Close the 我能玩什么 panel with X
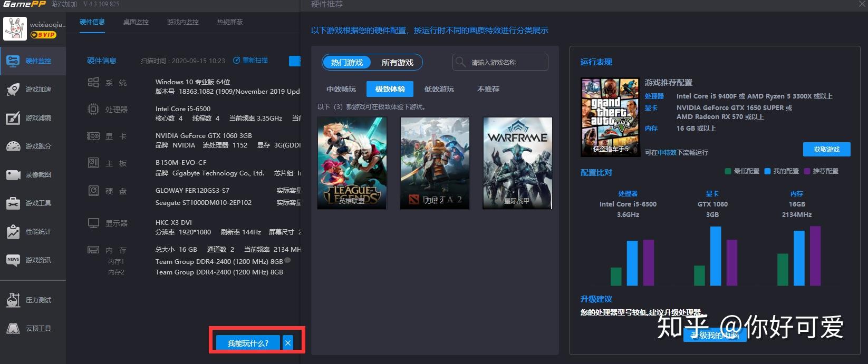Viewport: 868px width, 364px height. point(288,343)
